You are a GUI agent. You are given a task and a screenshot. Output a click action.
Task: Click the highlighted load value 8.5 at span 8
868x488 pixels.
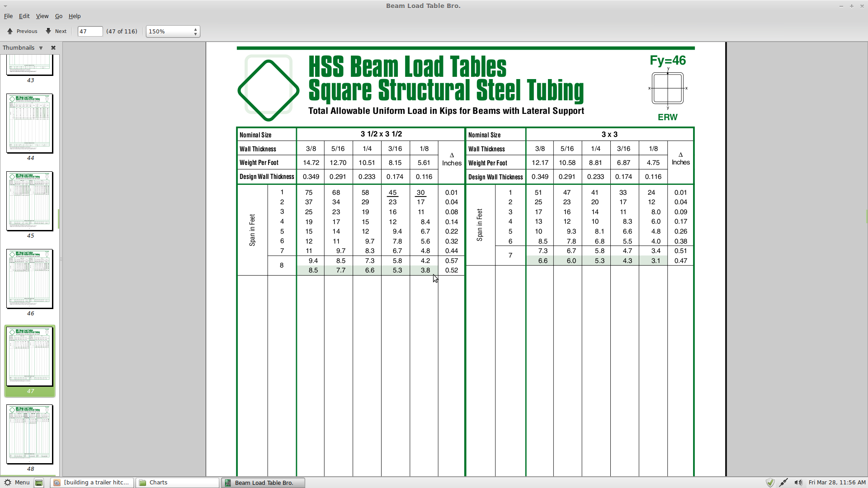tap(313, 270)
